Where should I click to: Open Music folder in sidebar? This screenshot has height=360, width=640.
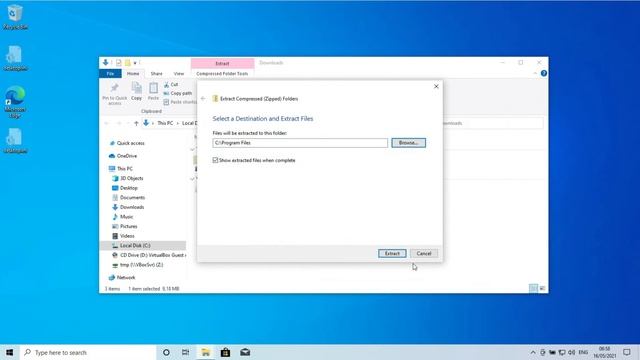pos(123,217)
